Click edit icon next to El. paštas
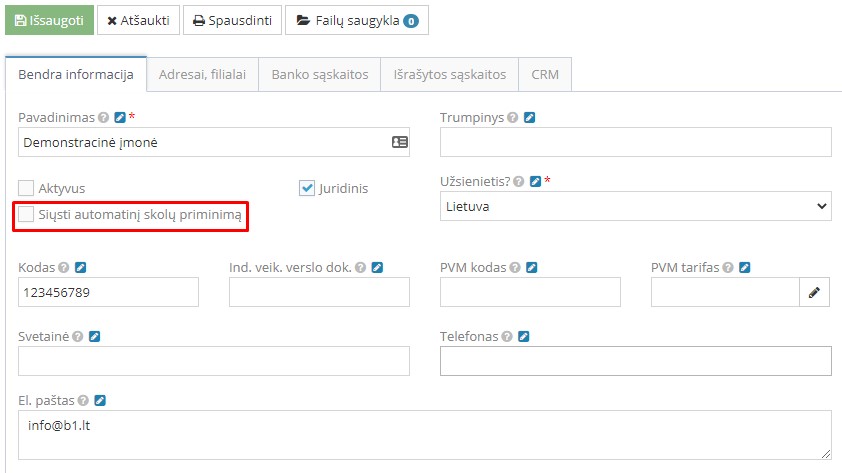The height and width of the screenshot is (473, 842). [100, 401]
